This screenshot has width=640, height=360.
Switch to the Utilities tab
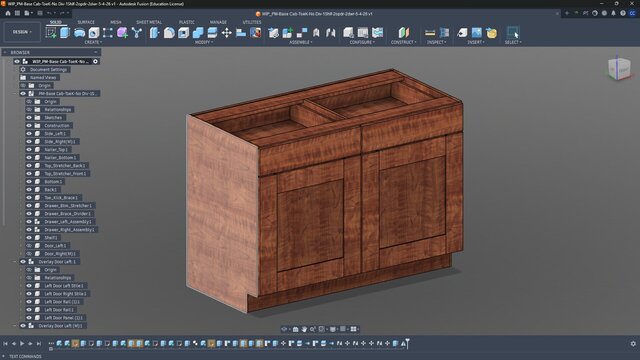[x=252, y=22]
